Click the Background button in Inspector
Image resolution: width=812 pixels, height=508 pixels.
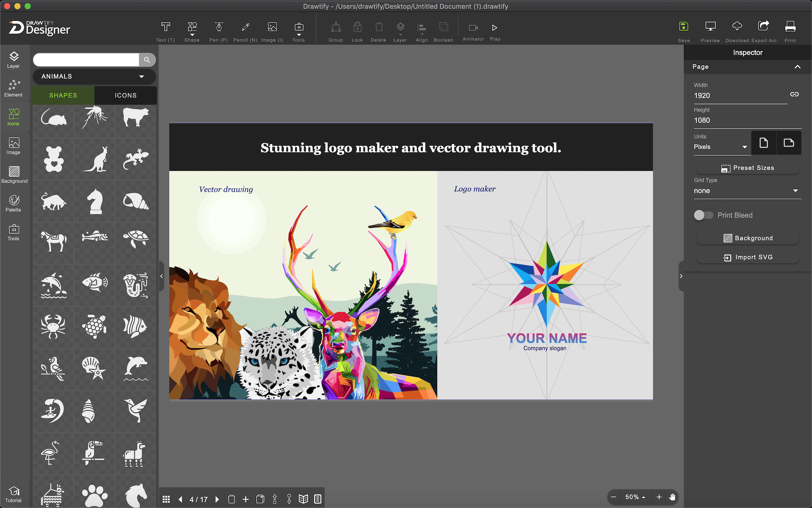click(x=748, y=238)
